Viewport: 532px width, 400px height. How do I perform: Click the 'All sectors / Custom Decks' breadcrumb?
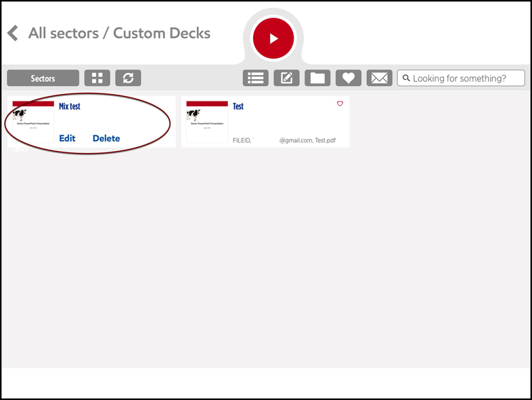click(x=119, y=33)
